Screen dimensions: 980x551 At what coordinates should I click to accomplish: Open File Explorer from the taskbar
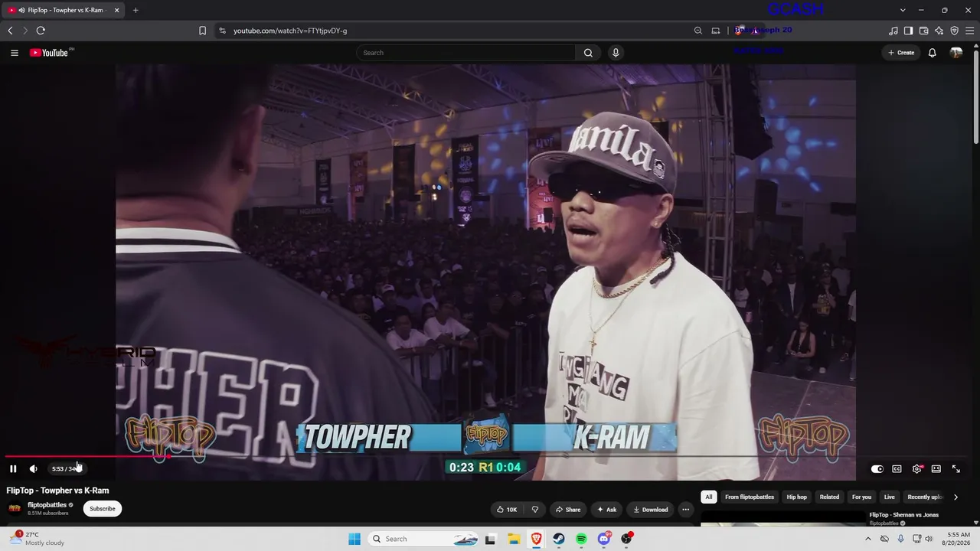pos(514,539)
